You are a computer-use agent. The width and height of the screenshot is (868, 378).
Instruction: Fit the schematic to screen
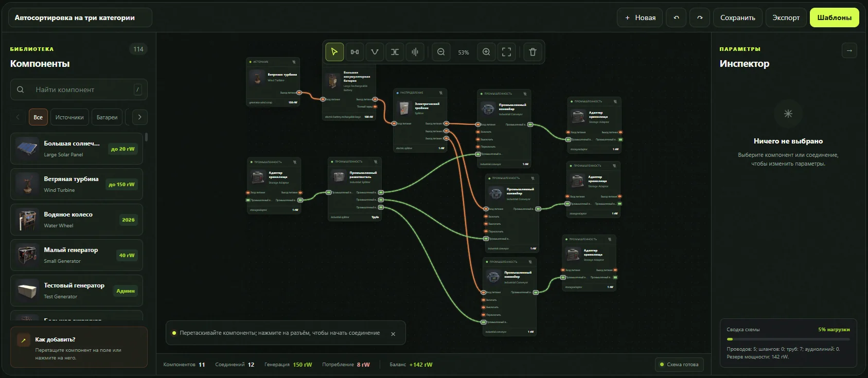[x=507, y=52]
